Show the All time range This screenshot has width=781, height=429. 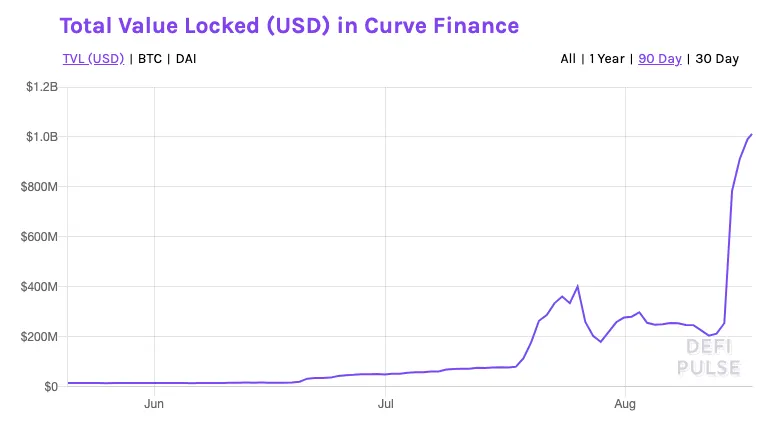click(x=568, y=59)
